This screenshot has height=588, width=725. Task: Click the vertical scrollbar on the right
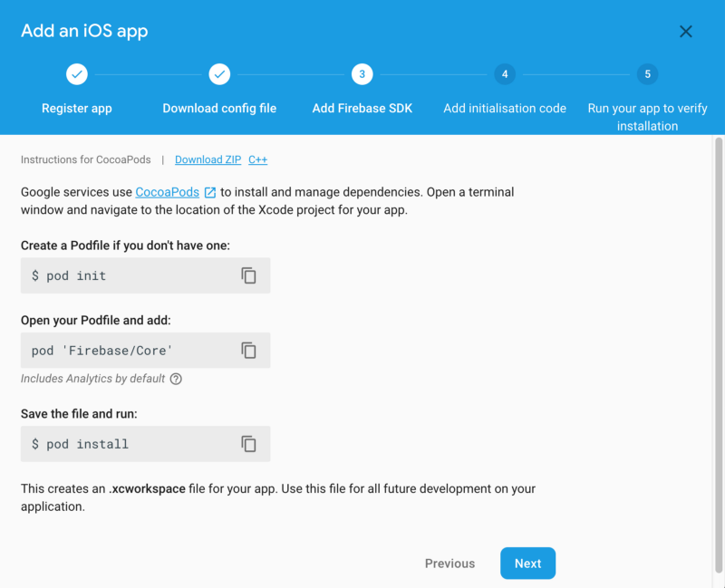pyautogui.click(x=719, y=272)
